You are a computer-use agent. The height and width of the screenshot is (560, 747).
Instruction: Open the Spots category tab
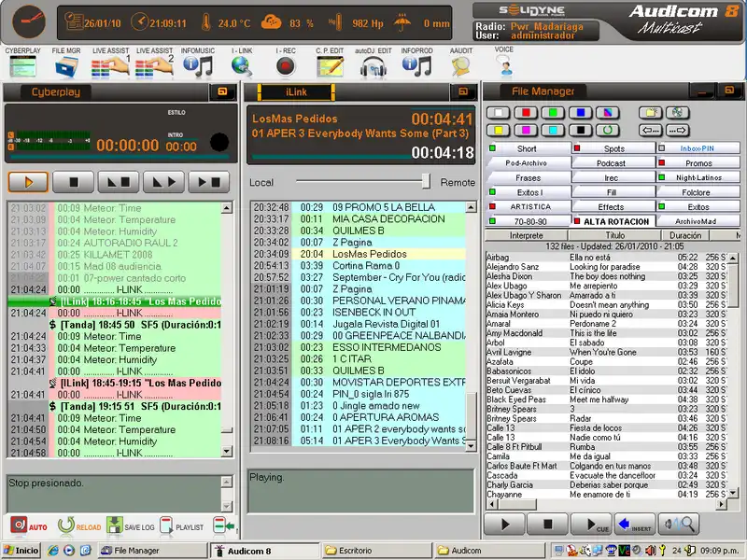613,148
